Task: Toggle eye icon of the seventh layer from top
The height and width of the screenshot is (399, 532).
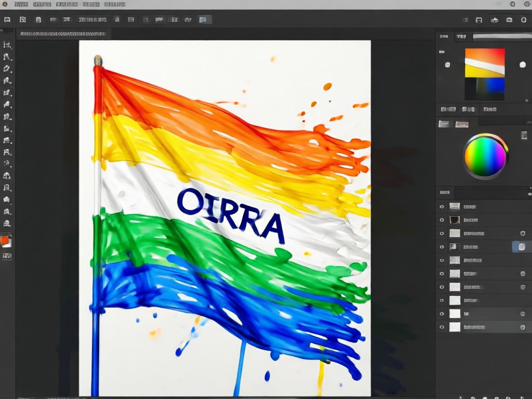Action: coord(442,287)
